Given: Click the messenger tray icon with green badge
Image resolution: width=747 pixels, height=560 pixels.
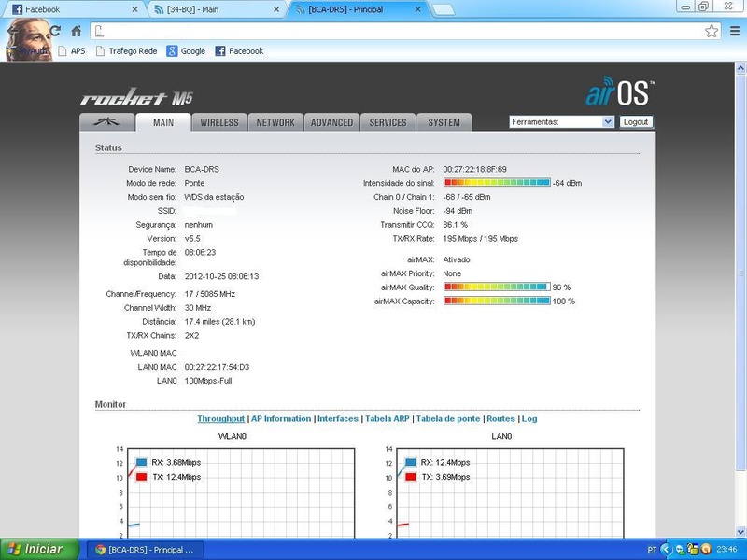Looking at the screenshot, I should (680, 550).
